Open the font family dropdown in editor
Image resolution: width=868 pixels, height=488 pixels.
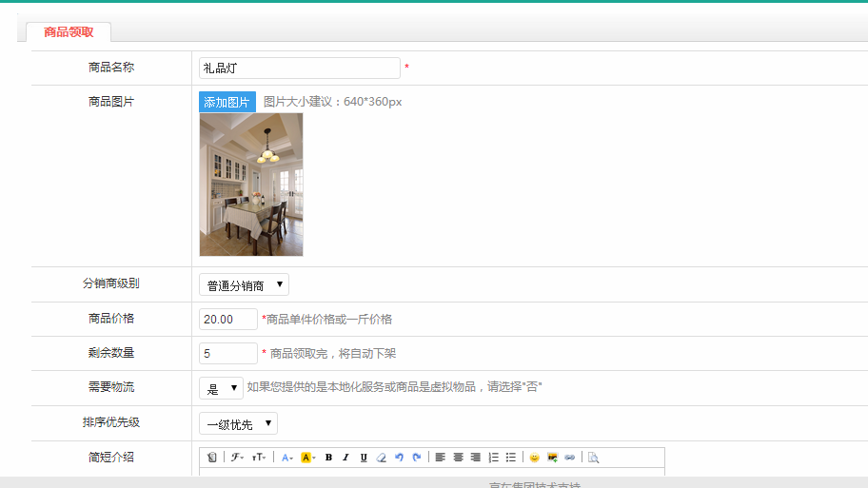coord(237,458)
